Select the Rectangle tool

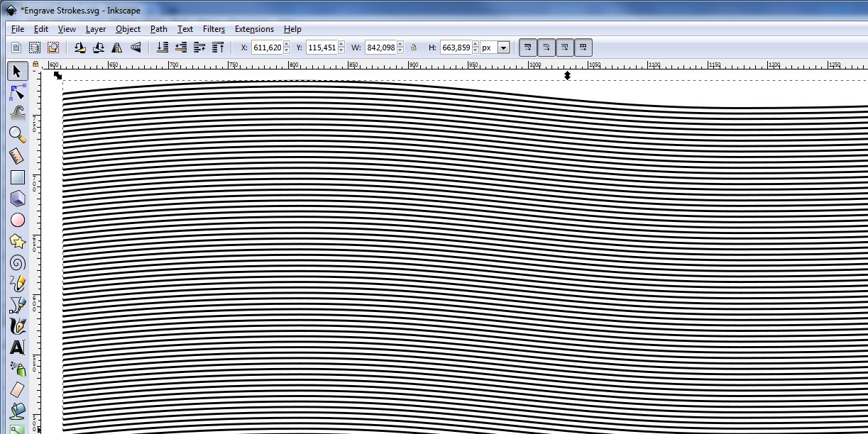(18, 177)
